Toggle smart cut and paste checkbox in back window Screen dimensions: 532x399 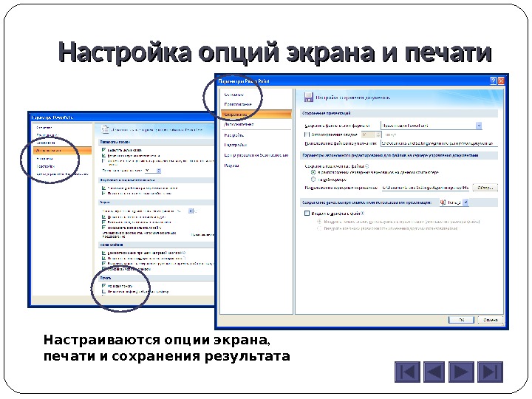click(104, 188)
